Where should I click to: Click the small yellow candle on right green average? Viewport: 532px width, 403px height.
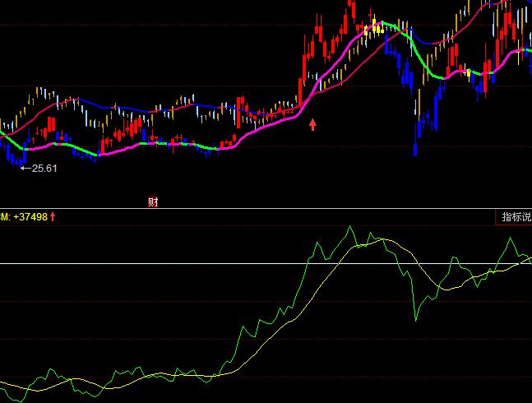[x=469, y=73]
